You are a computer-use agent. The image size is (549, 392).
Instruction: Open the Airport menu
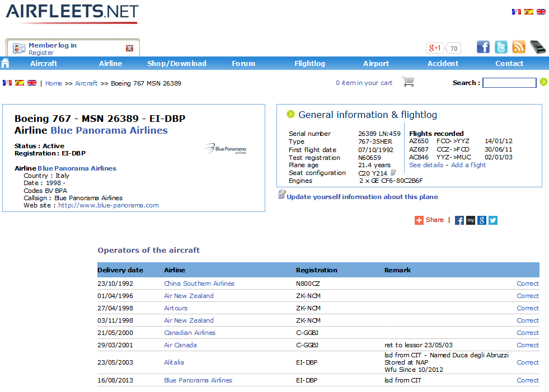pos(376,63)
